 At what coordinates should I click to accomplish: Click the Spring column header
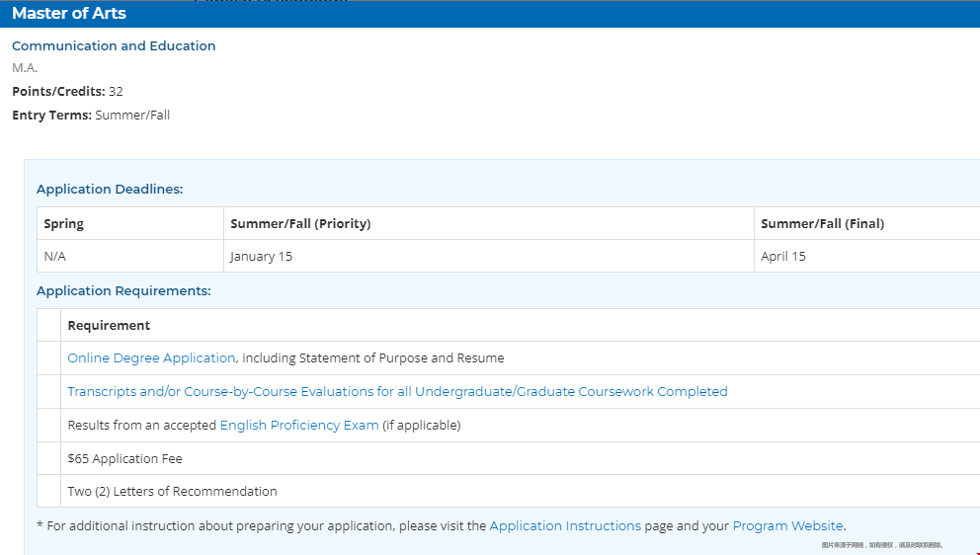[x=64, y=224]
